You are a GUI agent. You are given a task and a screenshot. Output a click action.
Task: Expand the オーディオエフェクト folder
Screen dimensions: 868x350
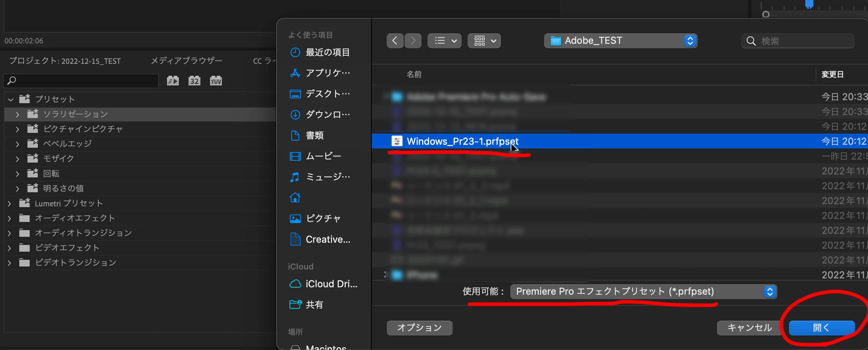[x=10, y=218]
